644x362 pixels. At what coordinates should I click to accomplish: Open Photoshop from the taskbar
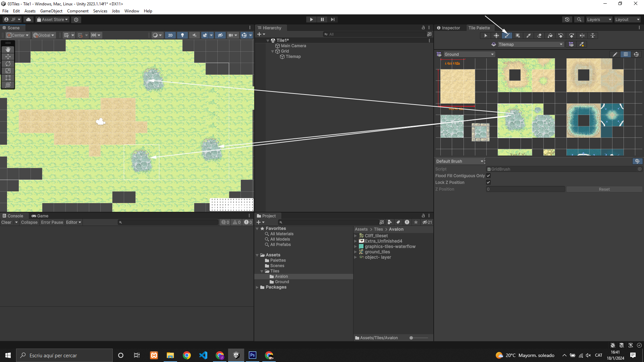pos(253,355)
